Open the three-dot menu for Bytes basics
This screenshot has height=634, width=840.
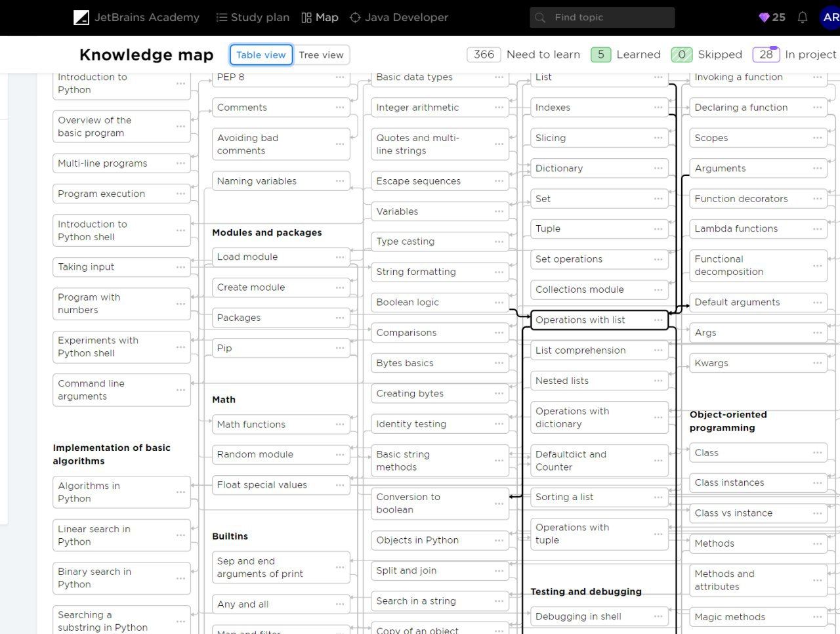click(x=499, y=364)
